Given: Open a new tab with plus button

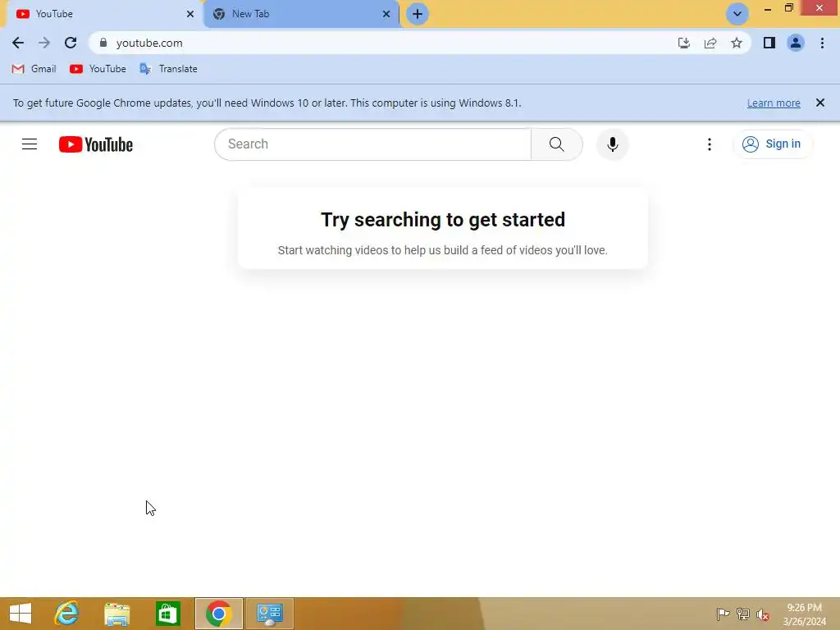Looking at the screenshot, I should [418, 14].
